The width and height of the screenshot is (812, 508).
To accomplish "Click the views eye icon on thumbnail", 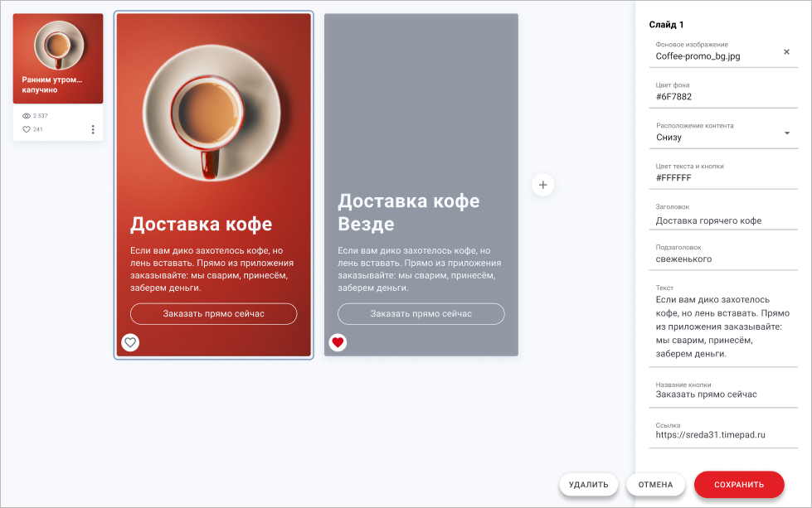I will [27, 116].
